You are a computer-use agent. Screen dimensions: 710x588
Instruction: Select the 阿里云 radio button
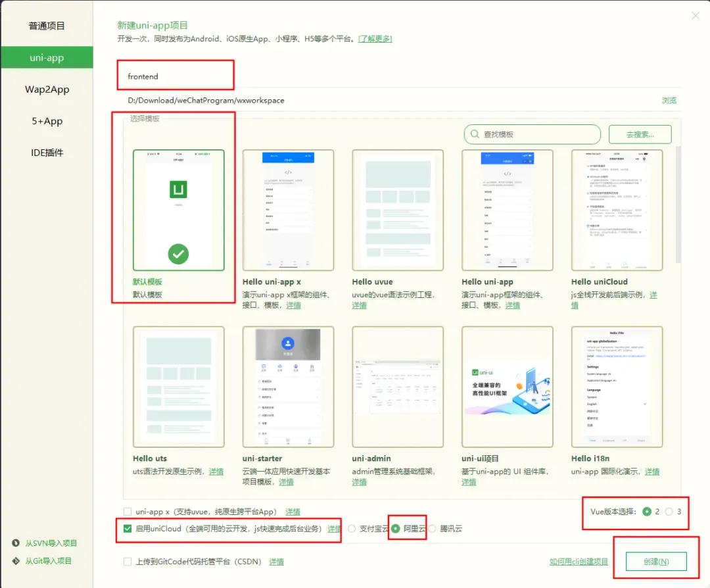click(396, 529)
